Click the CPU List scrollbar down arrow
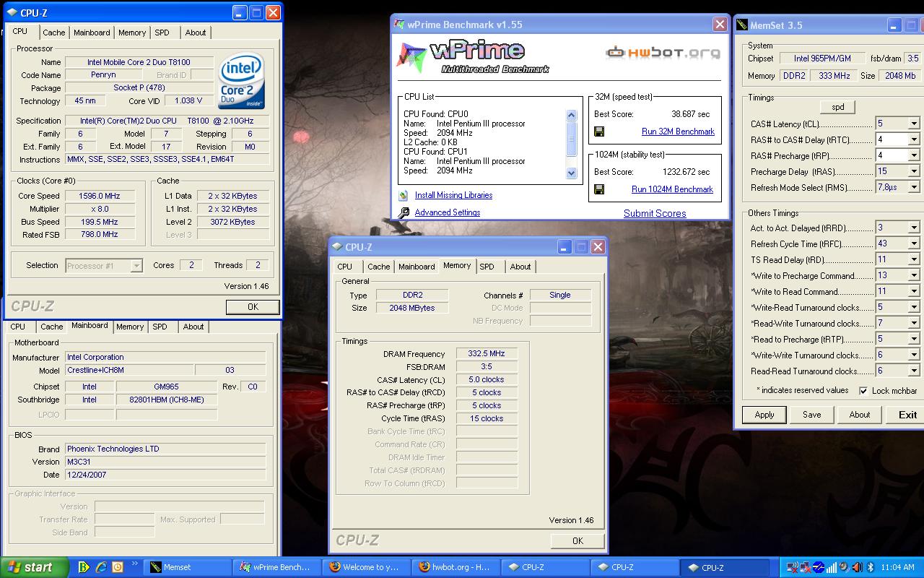This screenshot has width=924, height=578. (572, 173)
